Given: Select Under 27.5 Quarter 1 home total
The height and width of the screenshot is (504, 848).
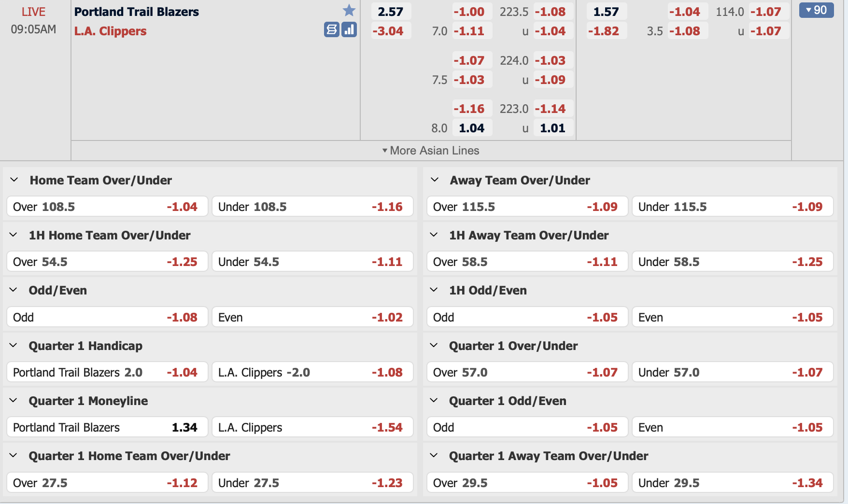Looking at the screenshot, I should point(312,483).
